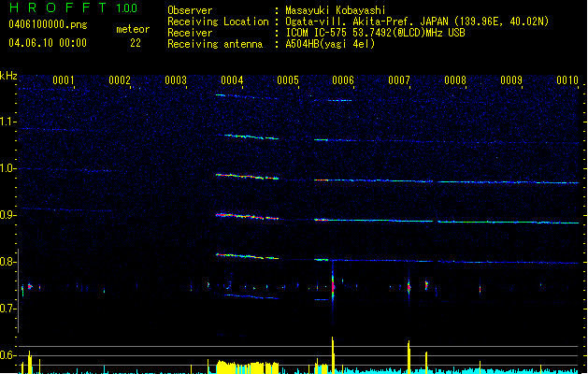Click the kHz axis unit label
This screenshot has height=374, width=588.
(8, 76)
